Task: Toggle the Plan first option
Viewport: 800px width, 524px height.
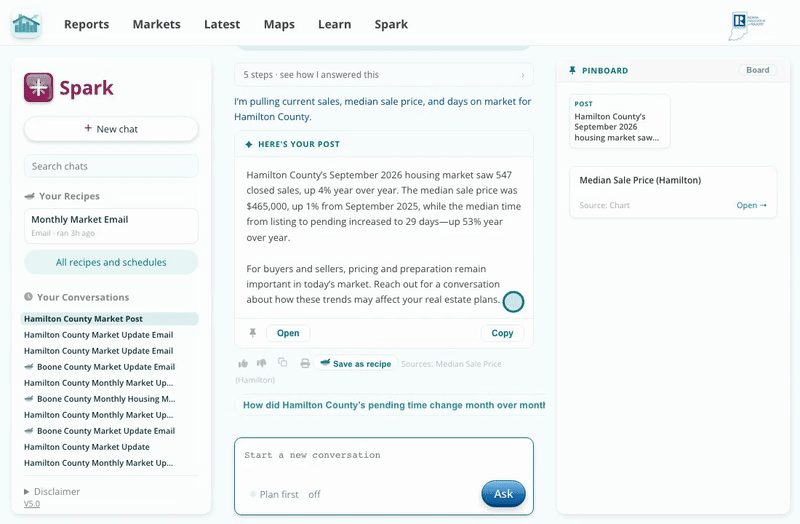Action: pyautogui.click(x=285, y=494)
